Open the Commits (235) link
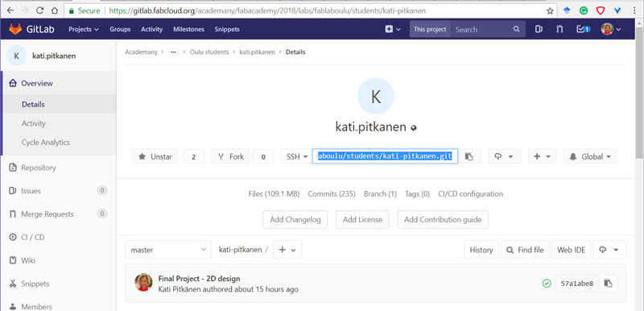The image size is (644, 311). [x=332, y=194]
